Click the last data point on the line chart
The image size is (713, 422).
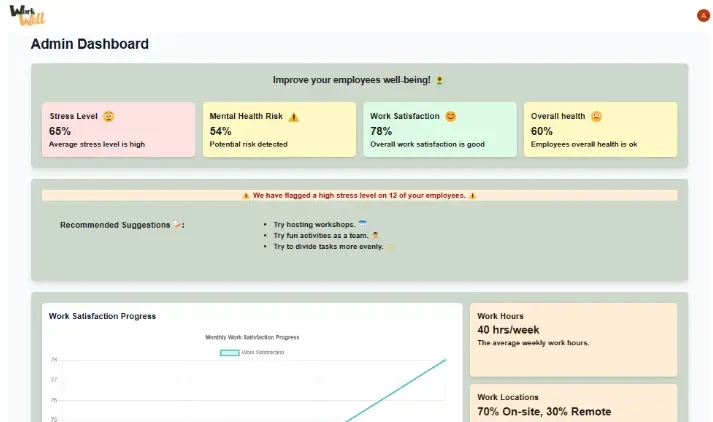pos(444,360)
